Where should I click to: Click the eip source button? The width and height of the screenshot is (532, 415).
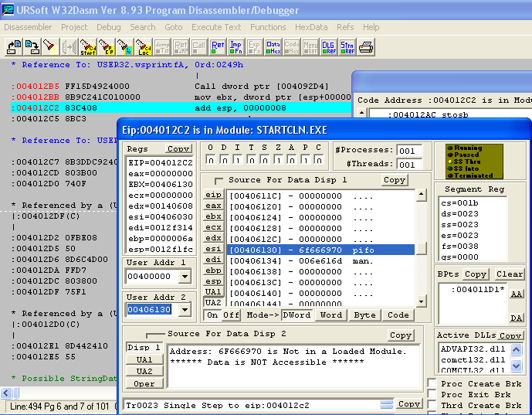click(x=213, y=195)
